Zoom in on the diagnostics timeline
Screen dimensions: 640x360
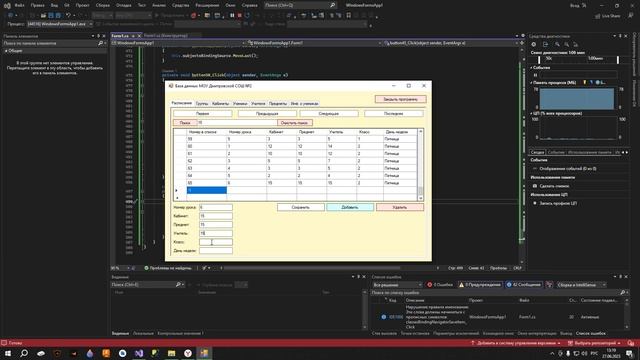coord(557,44)
